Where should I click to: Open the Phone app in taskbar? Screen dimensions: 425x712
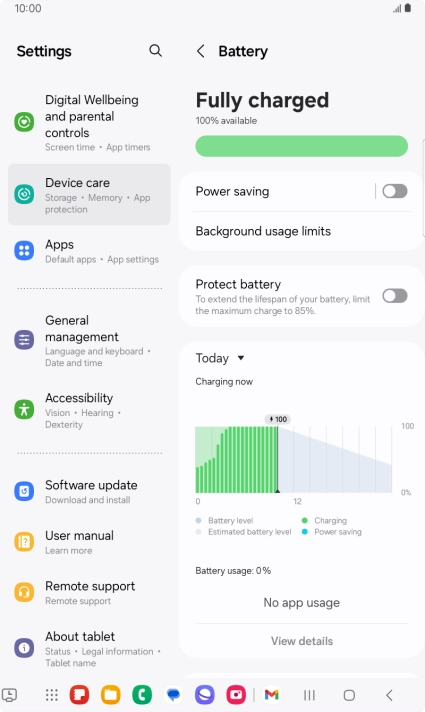142,695
